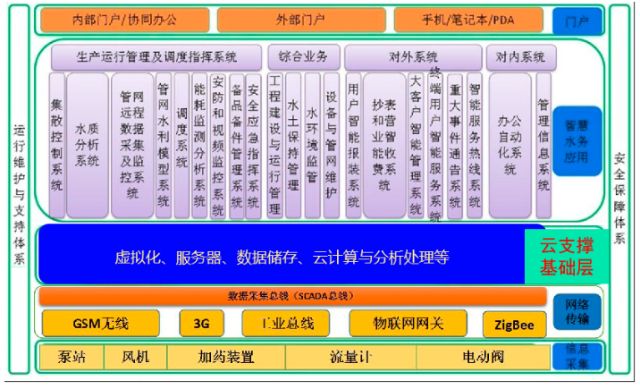Click the 手机/笔记本/PDA box
This screenshot has width=640, height=389.
(469, 20)
